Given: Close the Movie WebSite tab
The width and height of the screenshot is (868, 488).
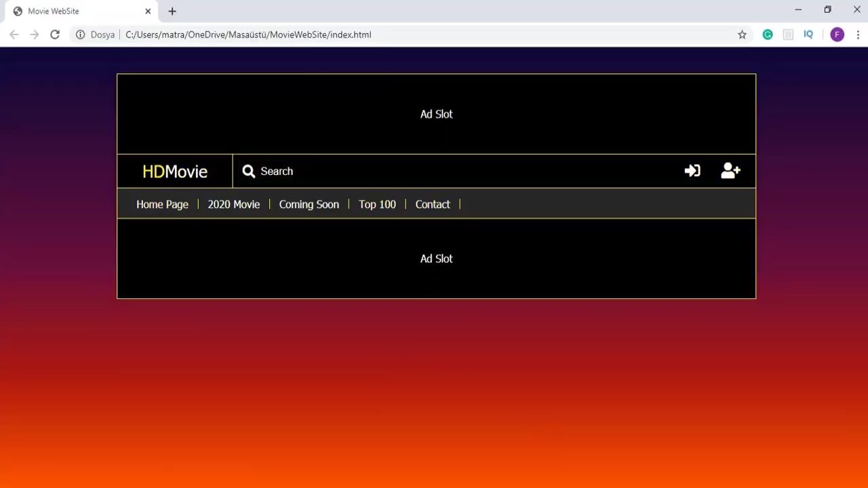Looking at the screenshot, I should 148,12.
